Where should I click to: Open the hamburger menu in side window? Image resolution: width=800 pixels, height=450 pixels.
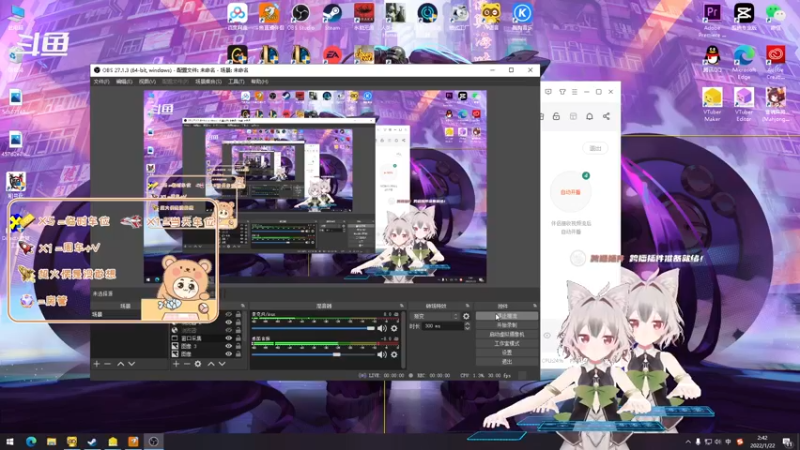tap(574, 92)
